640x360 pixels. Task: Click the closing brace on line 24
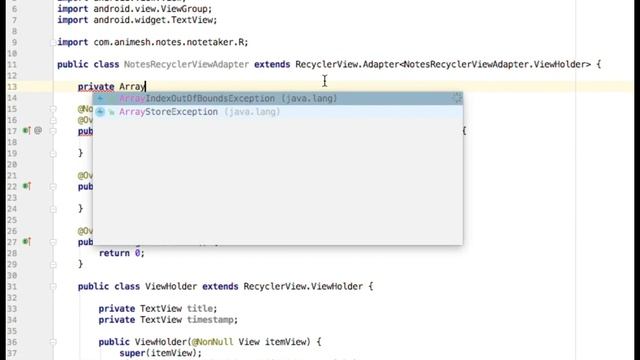(x=80, y=209)
